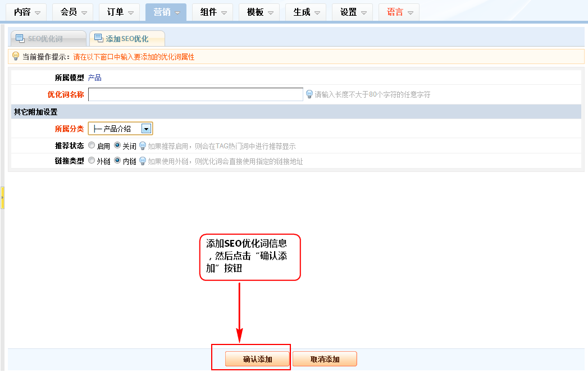Viewport: 588px width, 372px height.
Task: Select 启用 for recommendation status
Action: (x=92, y=146)
